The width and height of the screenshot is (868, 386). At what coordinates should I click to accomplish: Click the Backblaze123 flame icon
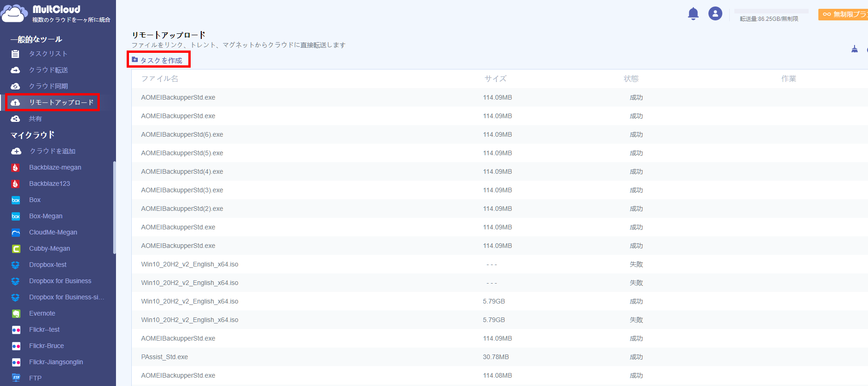(15, 184)
